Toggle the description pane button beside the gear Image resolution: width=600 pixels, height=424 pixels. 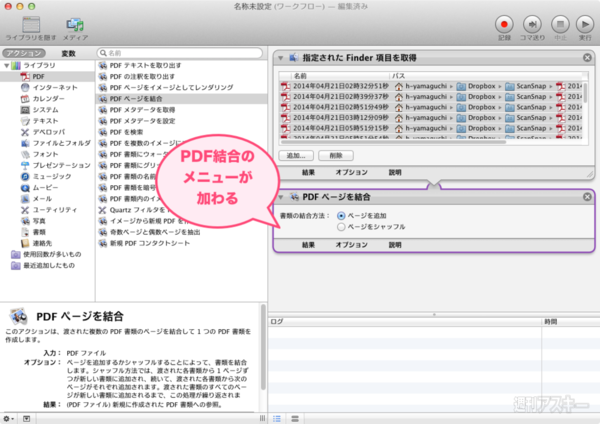pos(26,419)
